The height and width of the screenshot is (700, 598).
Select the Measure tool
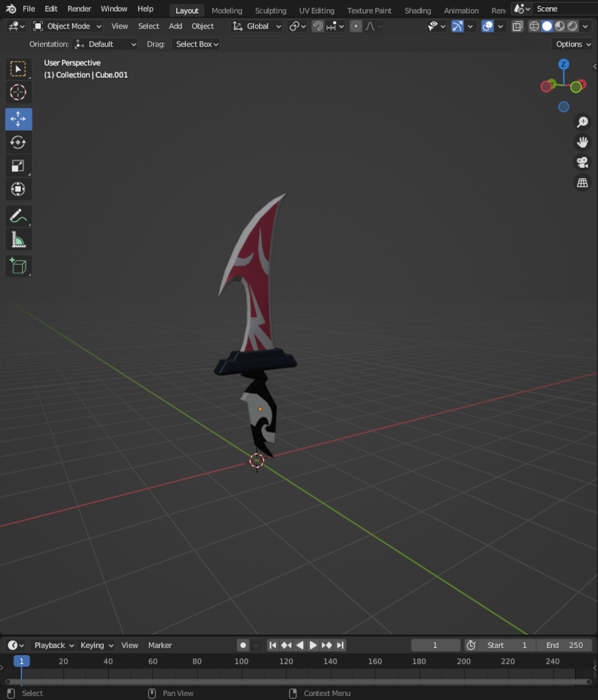pos(18,240)
